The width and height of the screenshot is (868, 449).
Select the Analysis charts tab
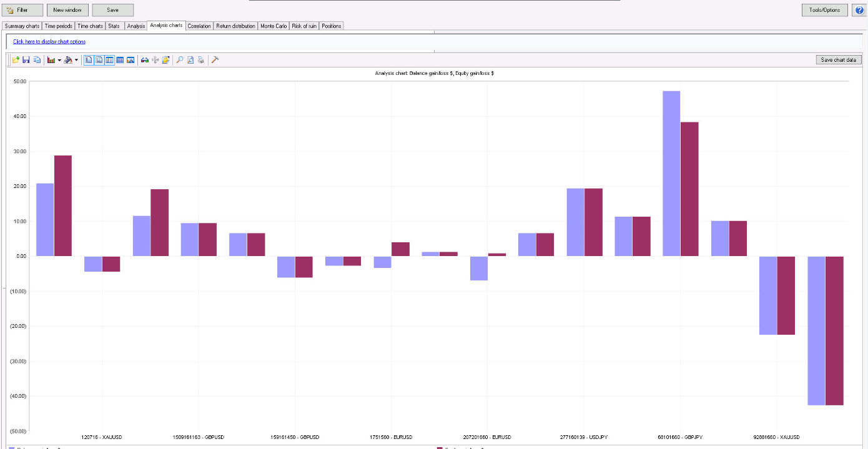pos(166,25)
